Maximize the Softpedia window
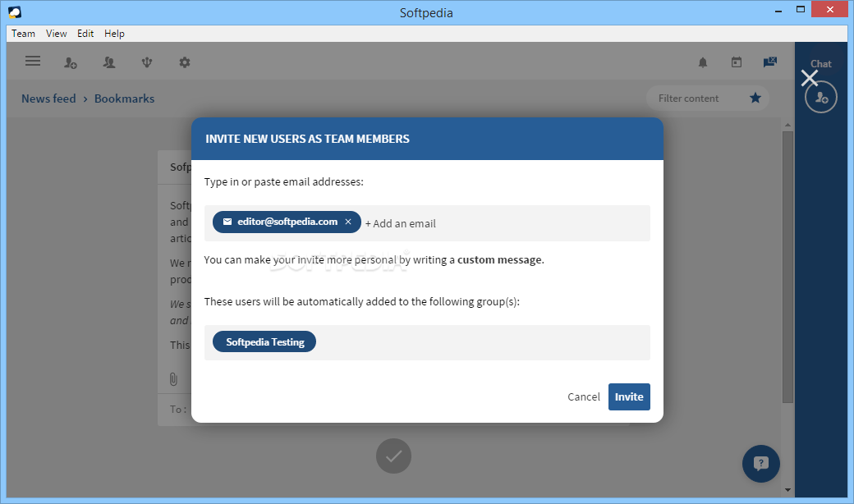The height and width of the screenshot is (504, 854). coord(800,9)
